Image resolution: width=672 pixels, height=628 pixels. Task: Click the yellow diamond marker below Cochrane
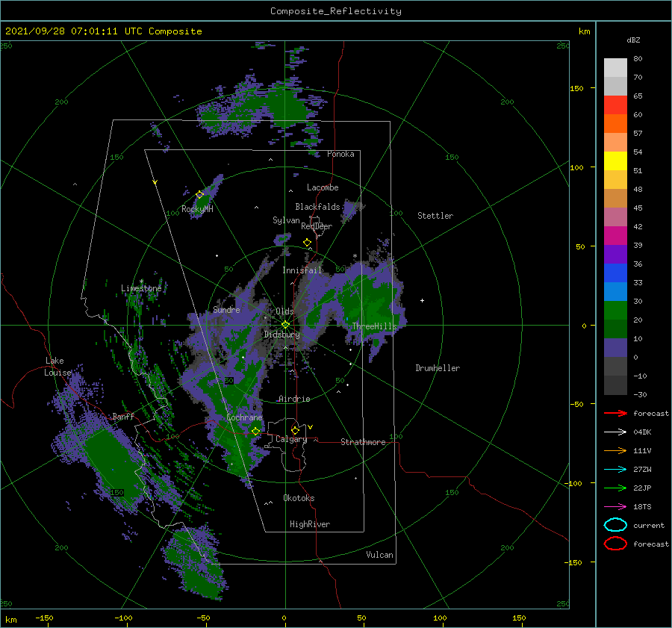pyautogui.click(x=255, y=432)
